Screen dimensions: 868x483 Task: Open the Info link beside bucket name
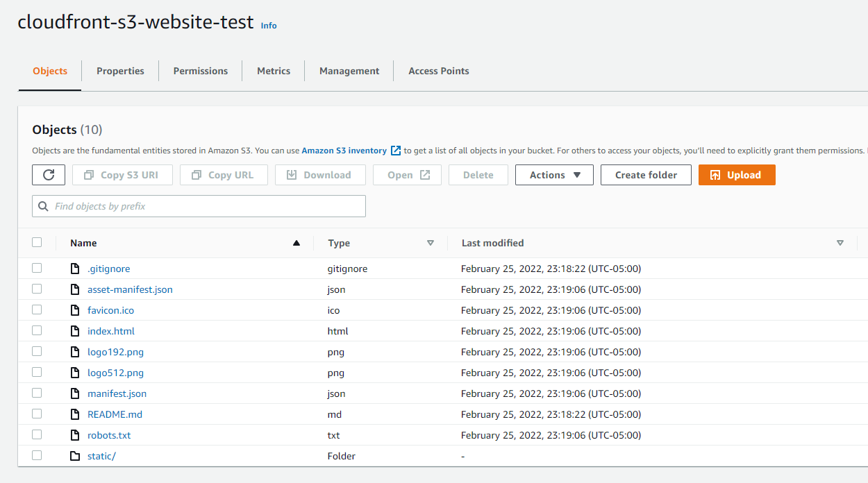point(269,26)
